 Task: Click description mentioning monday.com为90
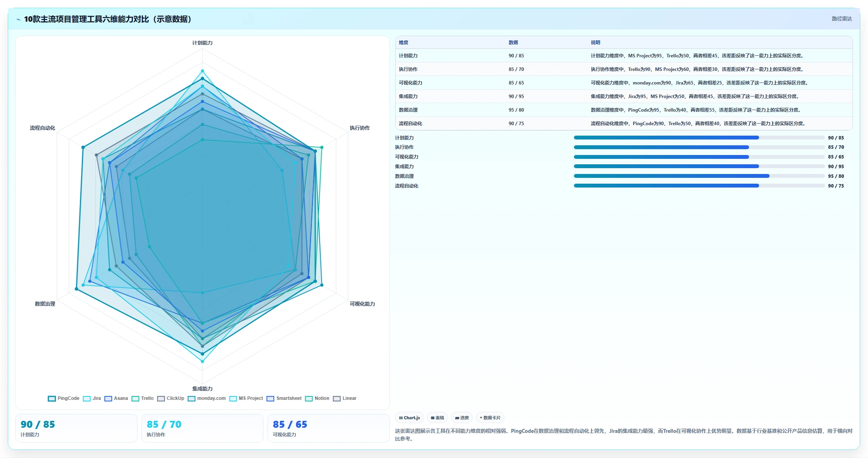tap(700, 83)
